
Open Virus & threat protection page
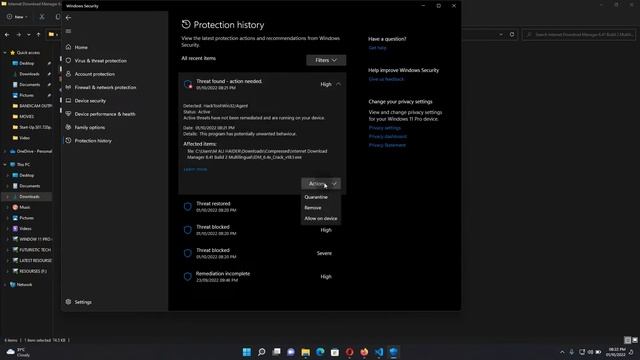(x=100, y=61)
